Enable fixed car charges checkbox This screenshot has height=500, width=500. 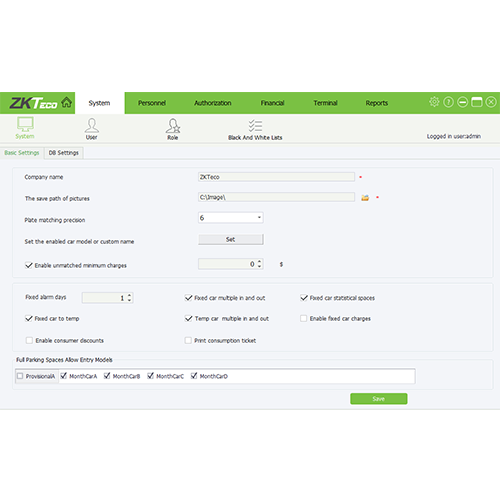click(303, 318)
